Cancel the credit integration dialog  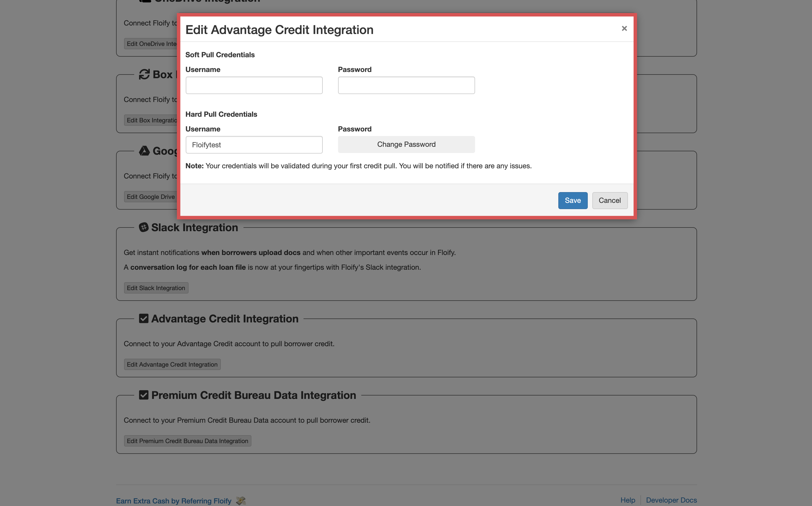tap(609, 201)
